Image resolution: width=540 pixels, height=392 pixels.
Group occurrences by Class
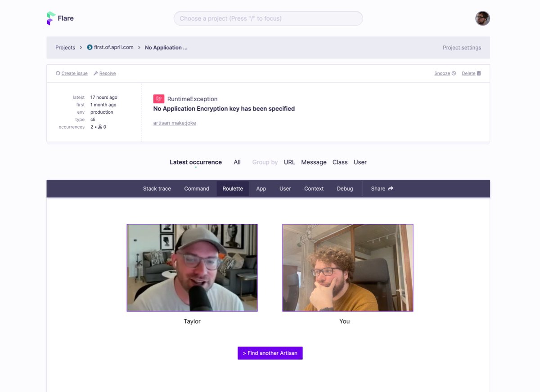pos(340,162)
